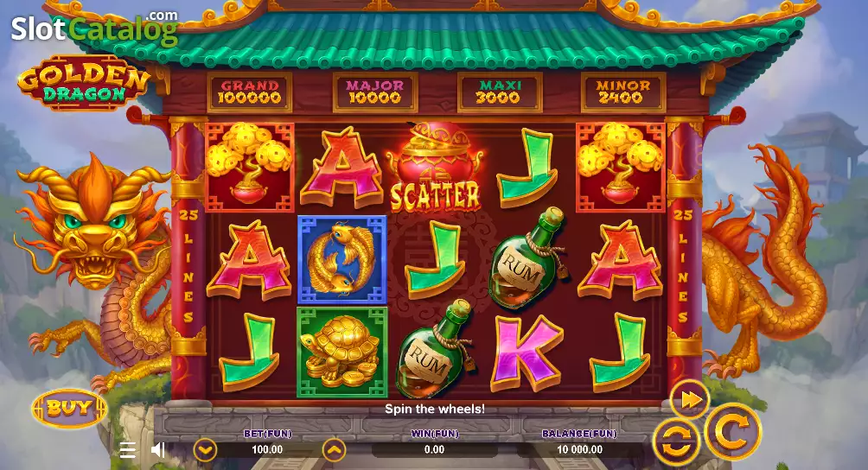
Task: Mute the game sound using the speaker icon
Action: [157, 449]
